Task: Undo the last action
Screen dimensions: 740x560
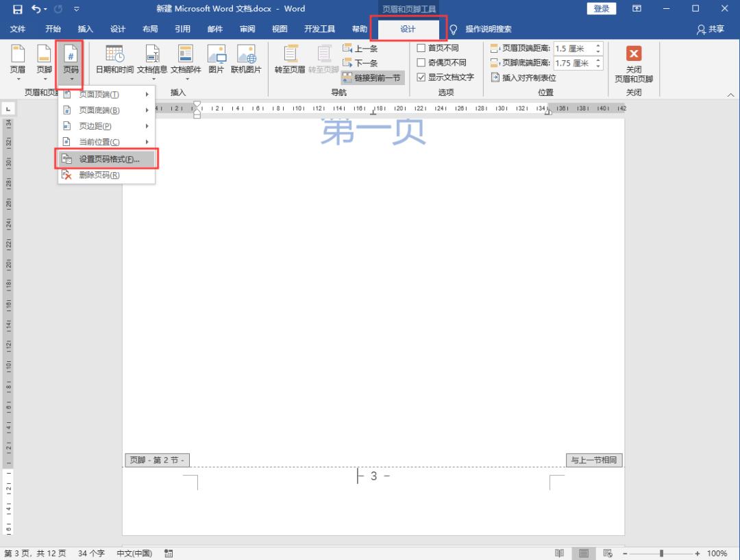Action: tap(36, 9)
